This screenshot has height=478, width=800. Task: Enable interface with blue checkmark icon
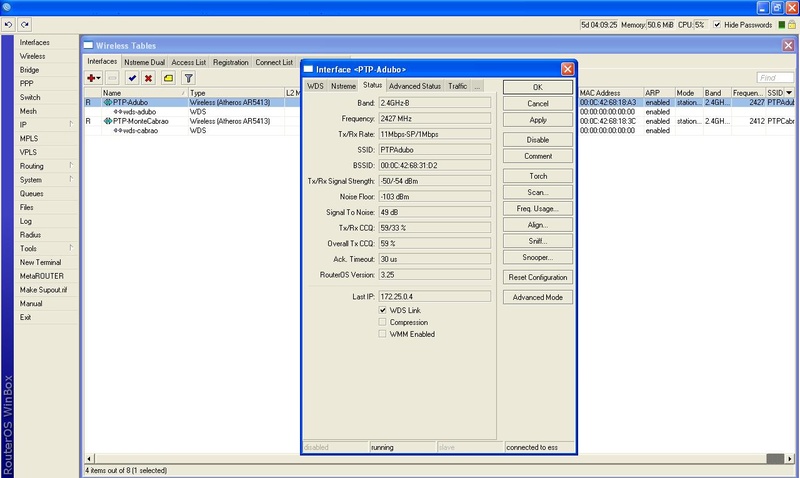click(x=131, y=77)
